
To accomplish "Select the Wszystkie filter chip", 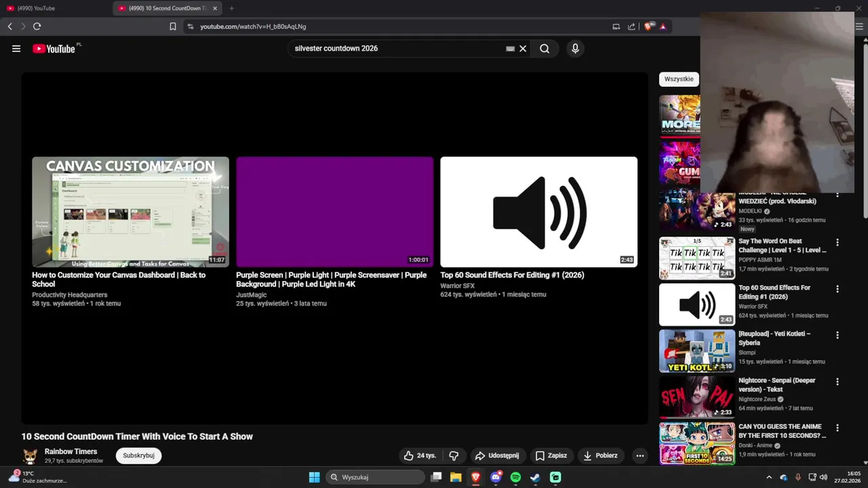I will (x=679, y=79).
